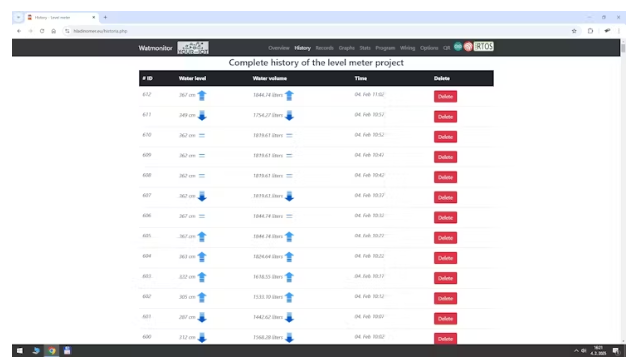Viewport: 637px width, 364px height.
Task: Open the Overview menu item
Action: [279, 48]
